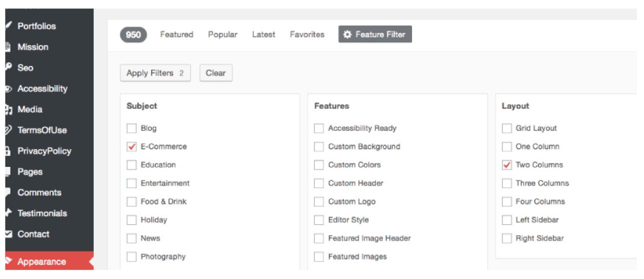This screenshot has height=279, width=644.
Task: Check the Right Sidebar checkbox
Action: point(506,238)
